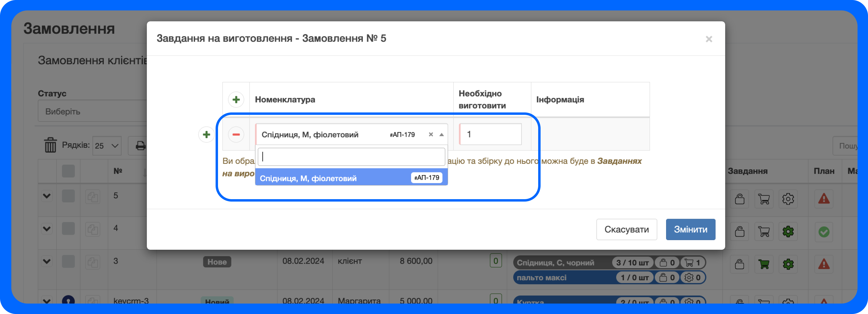Click gear icon in order 5 row
This screenshot has width=868, height=314.
coord(788,199)
